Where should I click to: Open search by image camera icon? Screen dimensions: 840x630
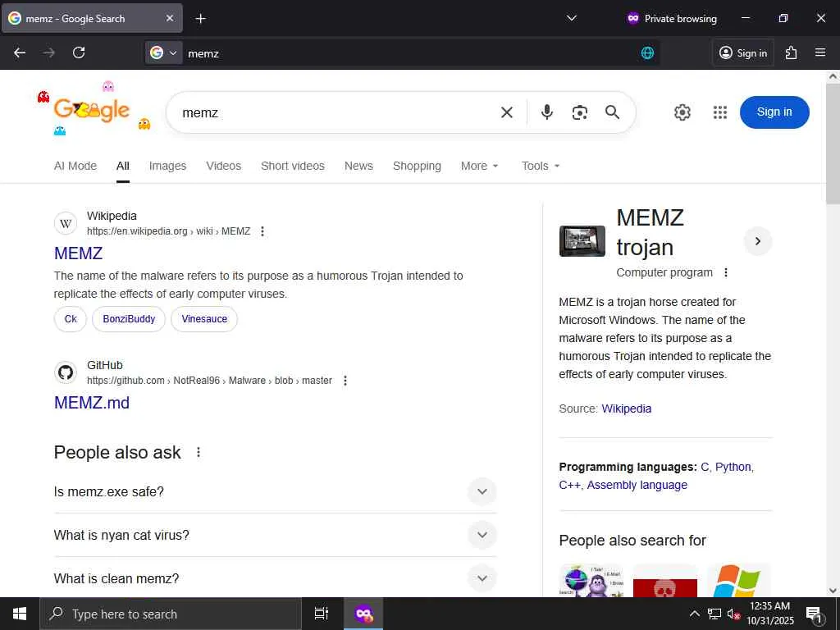pos(580,112)
